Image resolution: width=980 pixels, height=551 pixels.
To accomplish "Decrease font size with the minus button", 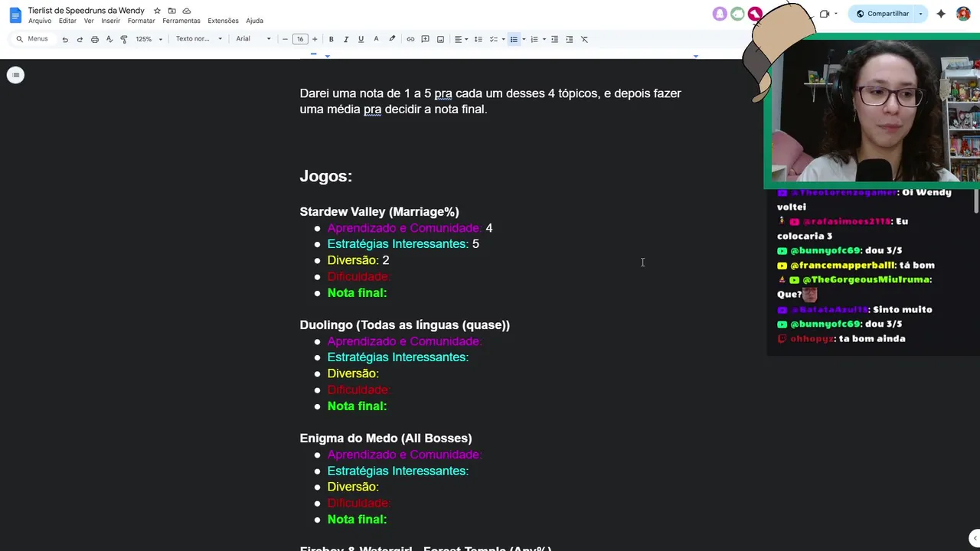I will point(285,39).
